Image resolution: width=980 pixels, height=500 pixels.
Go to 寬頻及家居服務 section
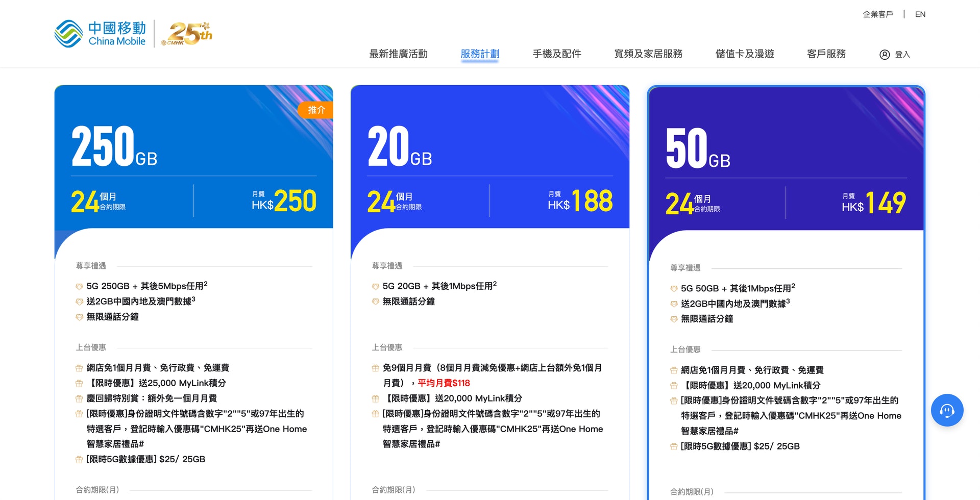click(x=648, y=54)
